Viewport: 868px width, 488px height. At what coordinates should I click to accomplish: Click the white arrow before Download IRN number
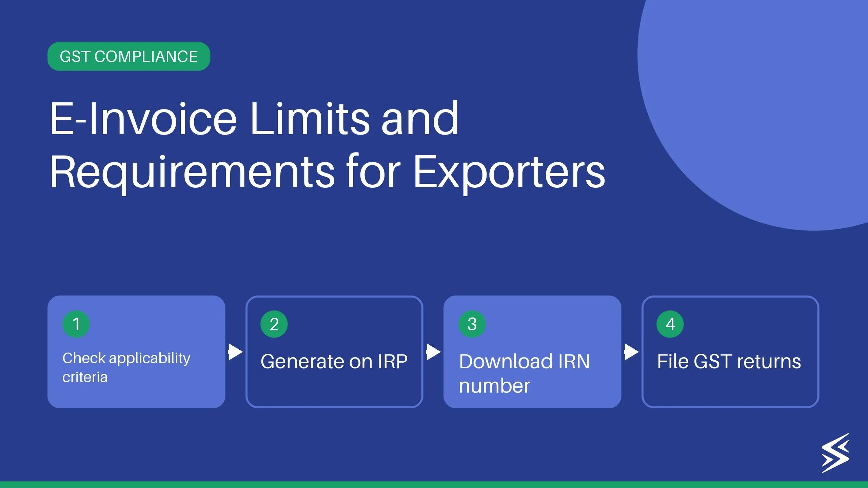434,352
